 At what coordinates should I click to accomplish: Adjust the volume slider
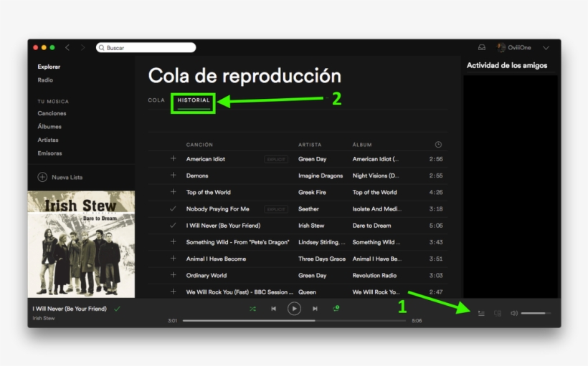point(536,313)
